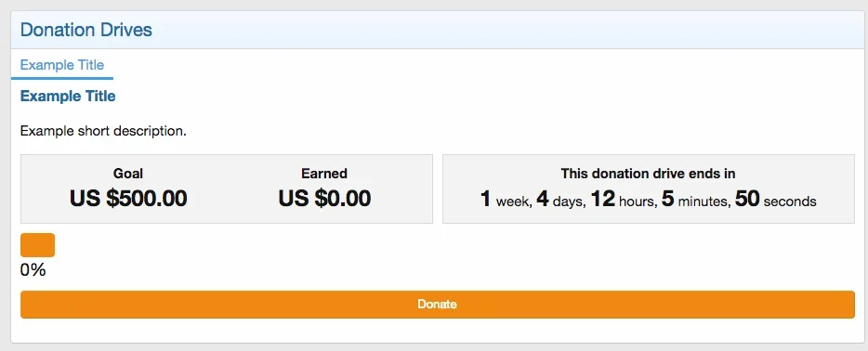The height and width of the screenshot is (351, 868).
Task: Click the orange progress bar block
Action: pos(38,245)
